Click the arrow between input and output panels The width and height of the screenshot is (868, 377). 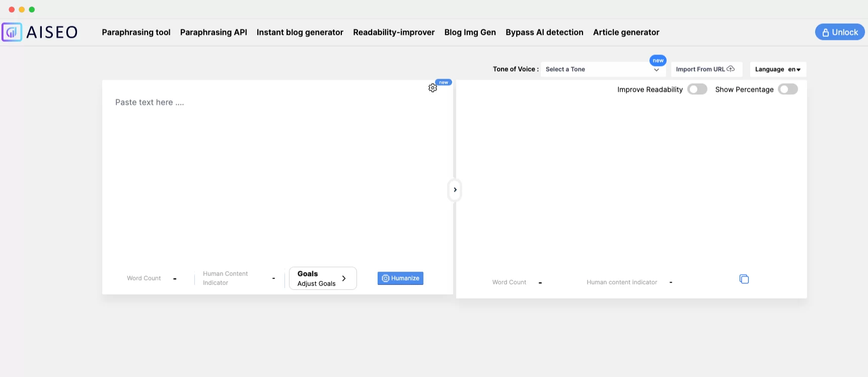(x=455, y=190)
